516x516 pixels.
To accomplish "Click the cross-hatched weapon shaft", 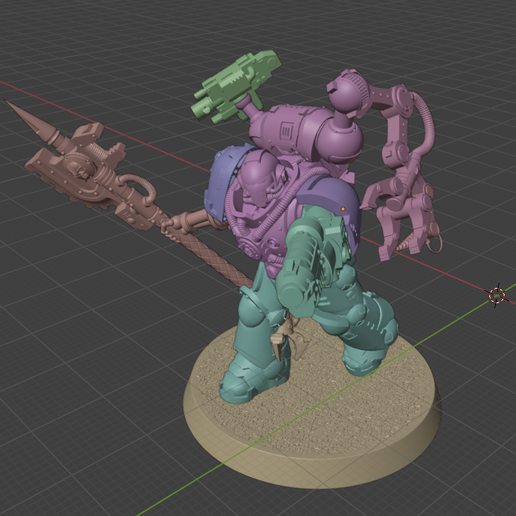I will [x=213, y=255].
